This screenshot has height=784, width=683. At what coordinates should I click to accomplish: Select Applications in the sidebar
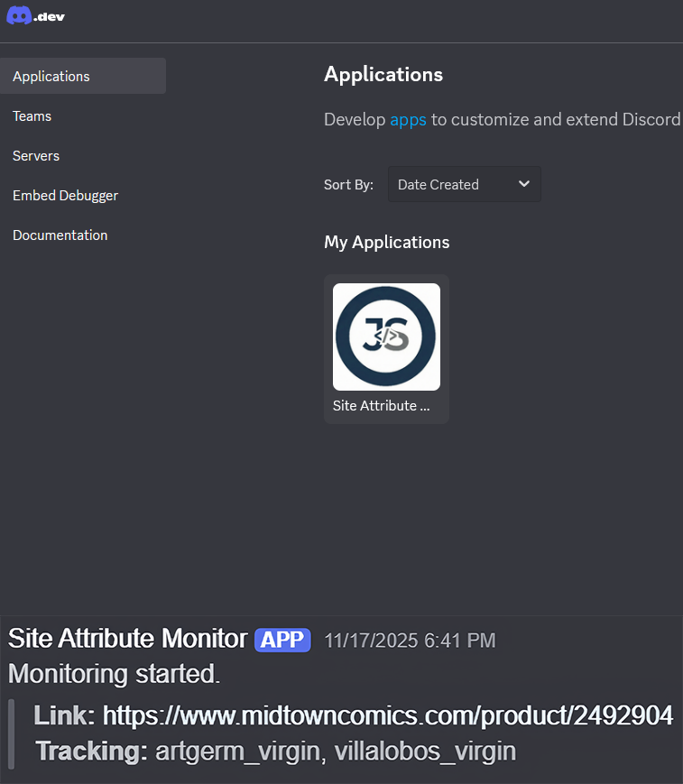tap(83, 76)
